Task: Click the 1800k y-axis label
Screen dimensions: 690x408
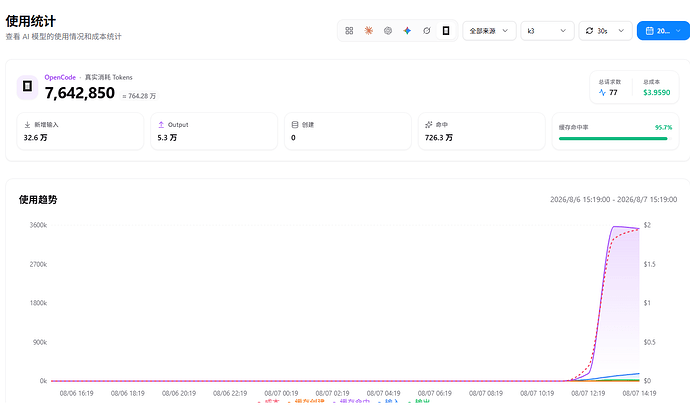Action: [38, 303]
